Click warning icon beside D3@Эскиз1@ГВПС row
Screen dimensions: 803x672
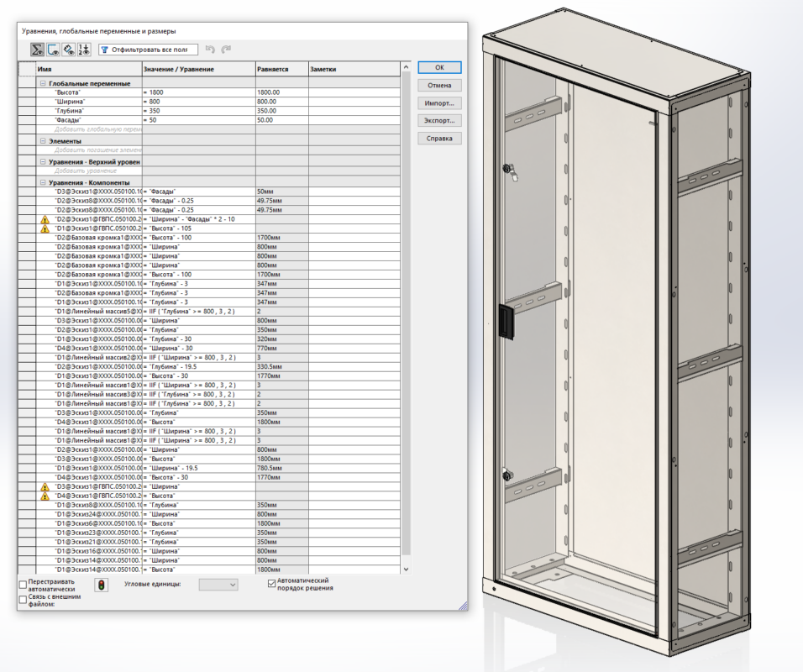pyautogui.click(x=45, y=486)
